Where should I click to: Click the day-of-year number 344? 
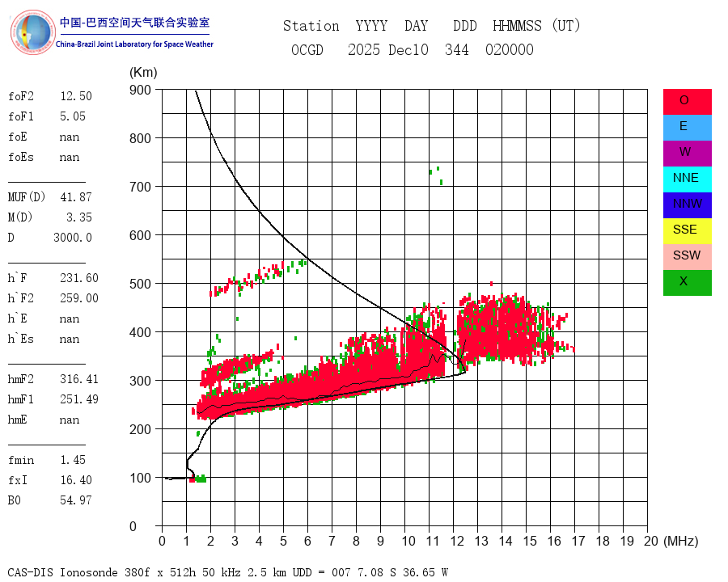pyautogui.click(x=457, y=49)
